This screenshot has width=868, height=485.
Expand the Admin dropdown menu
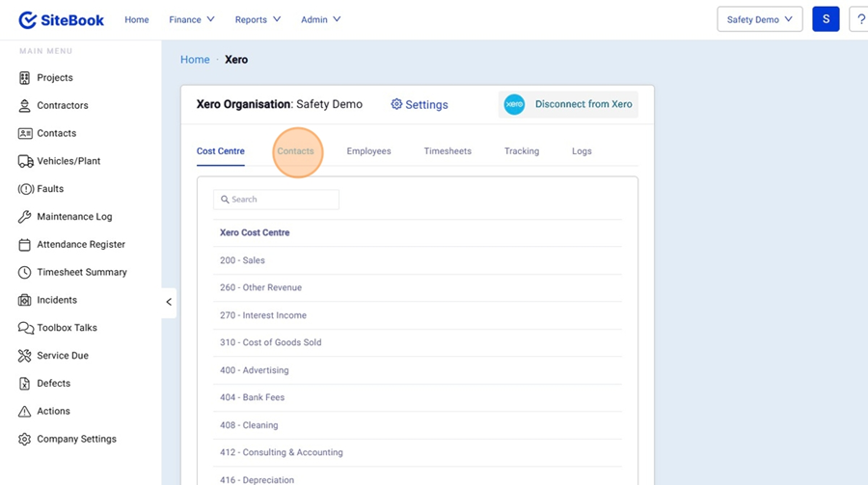320,19
